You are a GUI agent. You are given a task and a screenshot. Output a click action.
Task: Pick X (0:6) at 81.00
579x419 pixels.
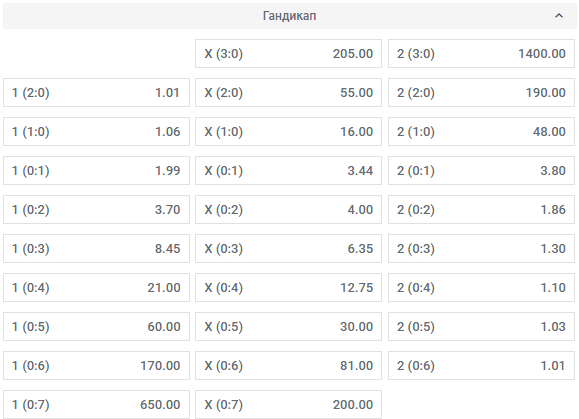point(288,366)
